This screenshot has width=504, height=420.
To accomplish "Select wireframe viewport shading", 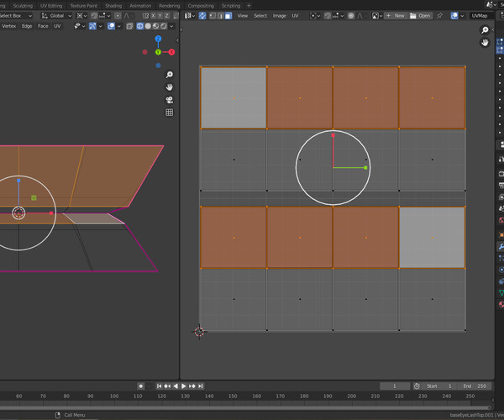I will [x=140, y=26].
